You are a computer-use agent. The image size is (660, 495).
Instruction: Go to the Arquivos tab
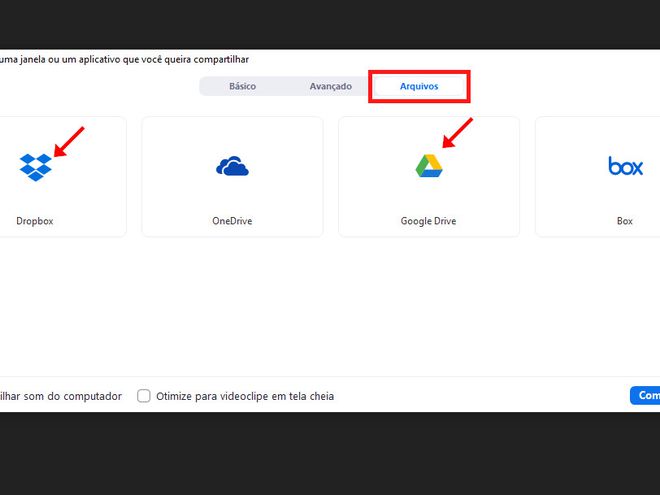(x=419, y=86)
